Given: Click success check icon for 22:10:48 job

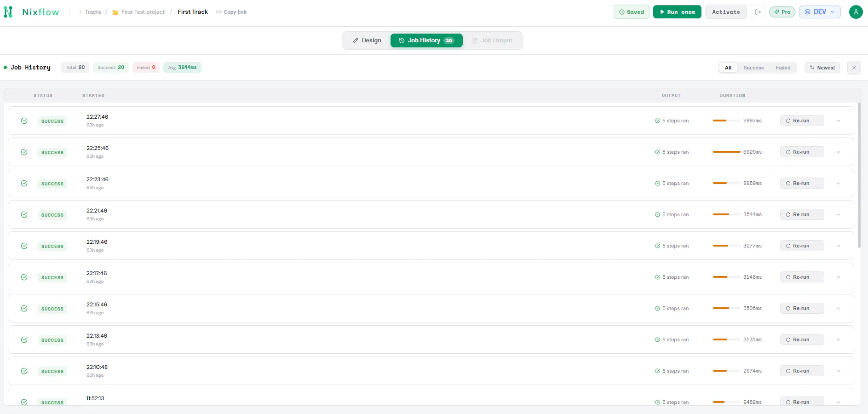Looking at the screenshot, I should pos(24,371).
